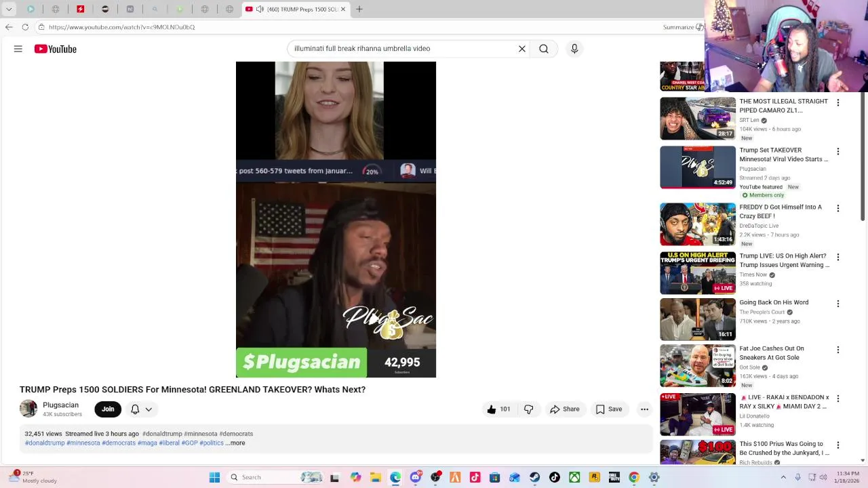Open options for RAKAI live video
The image size is (868, 488).
coord(838,399)
